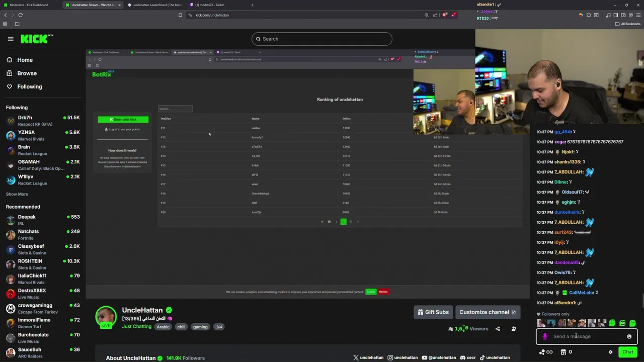Open OSAMAH channel in the sidebar
Screen dimensions: 644x362
pos(43,165)
